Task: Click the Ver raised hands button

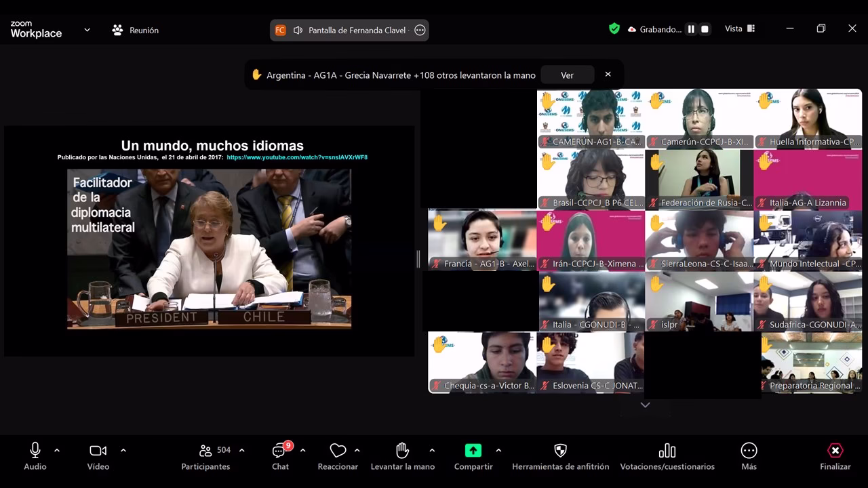Action: coord(567,75)
